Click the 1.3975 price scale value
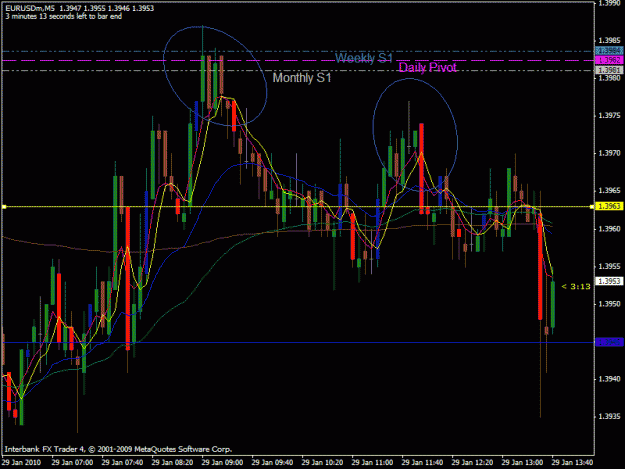The image size is (625, 469). click(609, 116)
